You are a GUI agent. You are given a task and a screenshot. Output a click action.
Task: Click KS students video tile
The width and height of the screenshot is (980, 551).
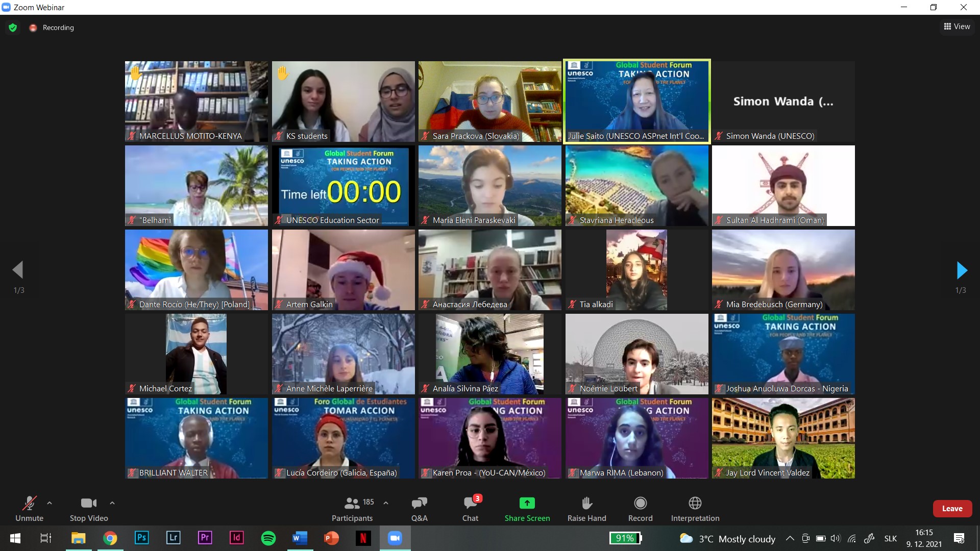tap(343, 102)
